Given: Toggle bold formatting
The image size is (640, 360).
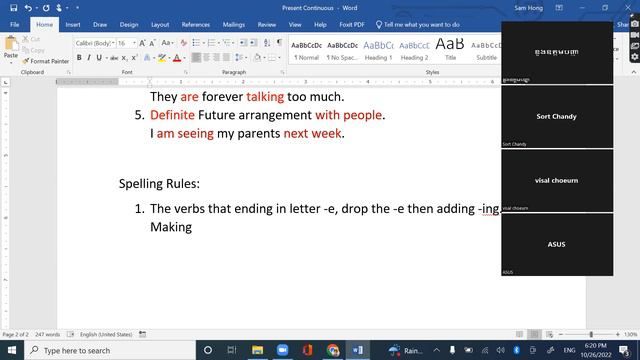Looking at the screenshot, I should pyautogui.click(x=79, y=58).
